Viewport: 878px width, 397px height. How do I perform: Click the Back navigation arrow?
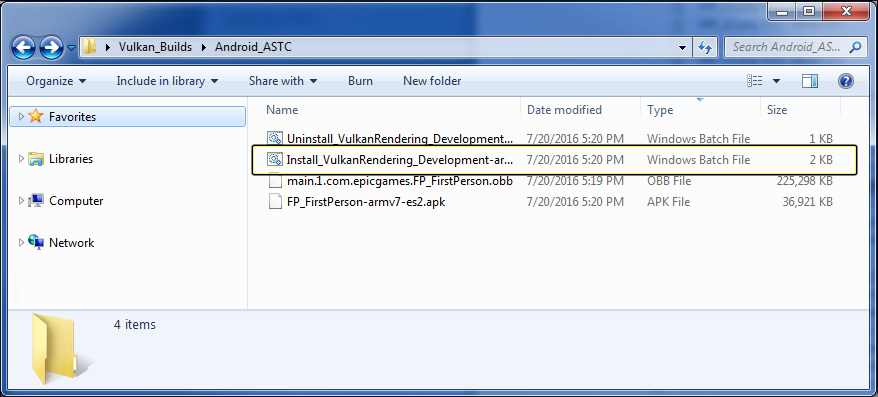point(23,47)
